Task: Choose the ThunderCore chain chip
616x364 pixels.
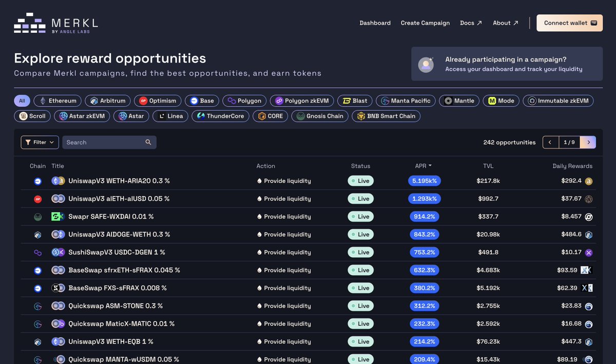Action: (221, 116)
